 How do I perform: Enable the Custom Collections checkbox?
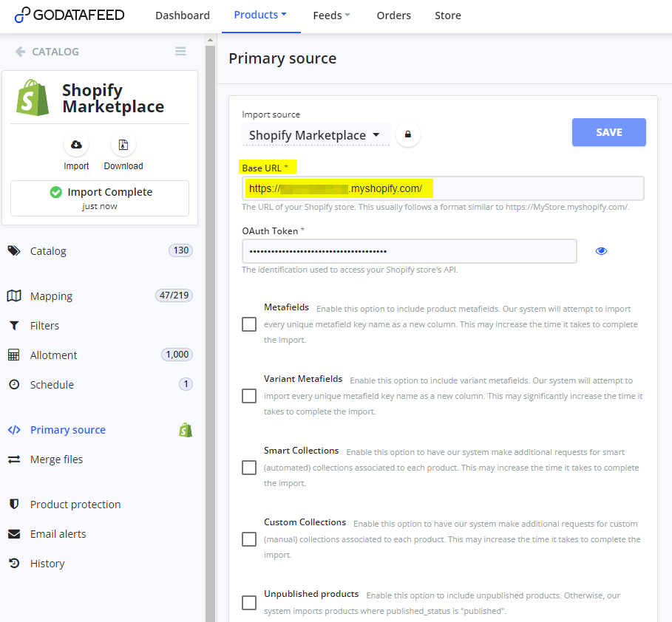pos(249,539)
